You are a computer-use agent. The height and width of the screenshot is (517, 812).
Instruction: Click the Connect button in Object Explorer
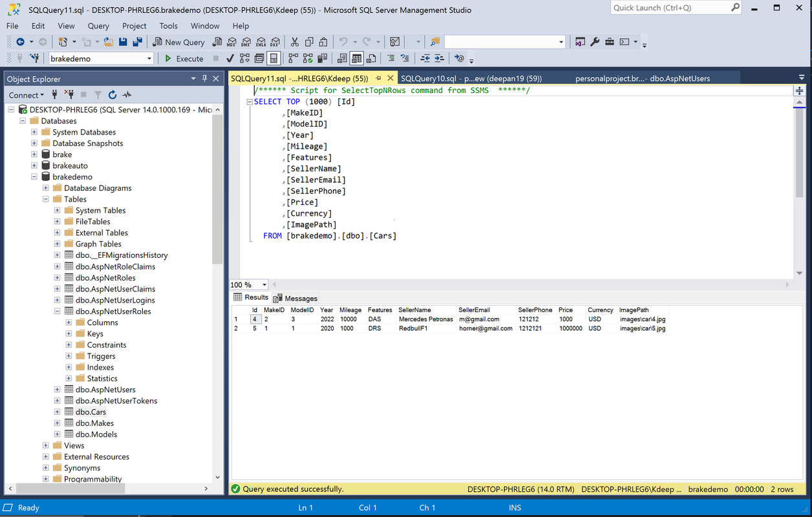click(19, 94)
